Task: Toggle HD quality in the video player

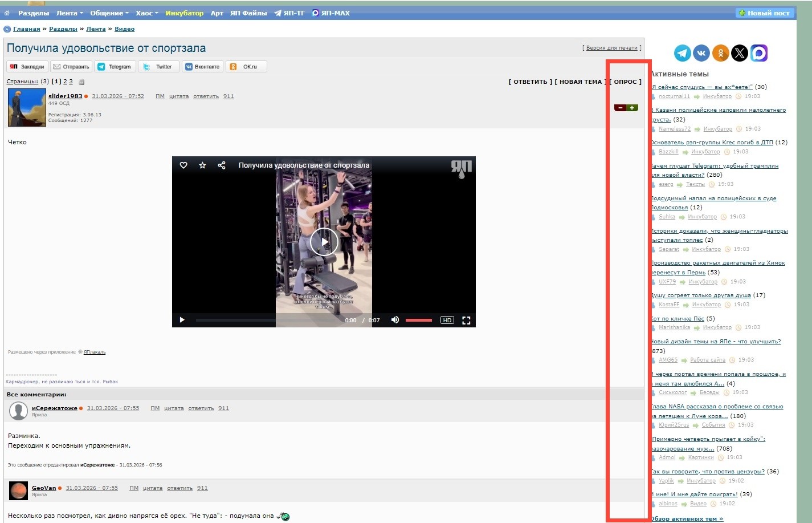Action: [447, 320]
